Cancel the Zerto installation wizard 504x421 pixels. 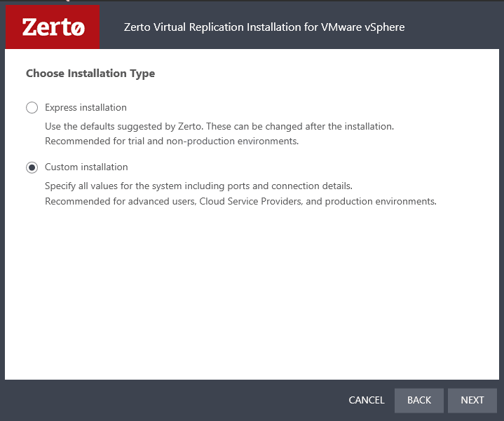366,400
